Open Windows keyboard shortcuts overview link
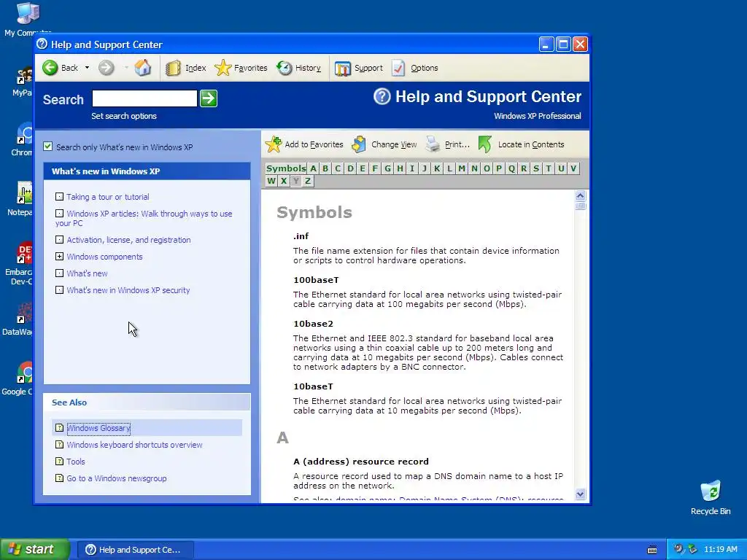This screenshot has width=747, height=560. (134, 444)
